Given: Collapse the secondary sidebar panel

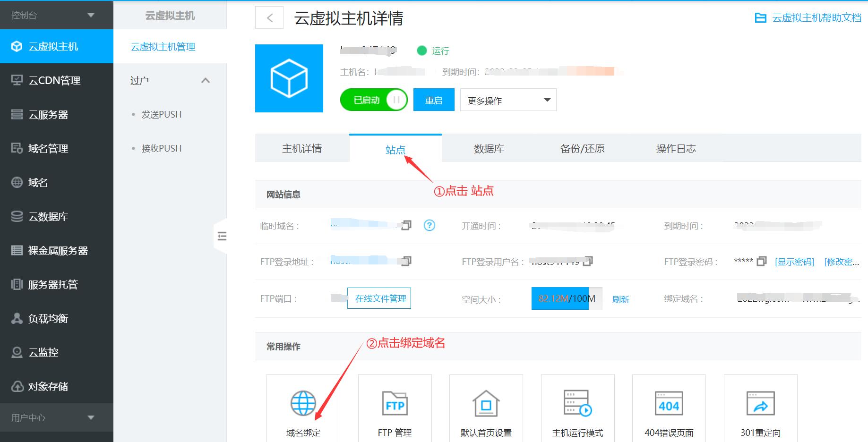Looking at the screenshot, I should 222,236.
